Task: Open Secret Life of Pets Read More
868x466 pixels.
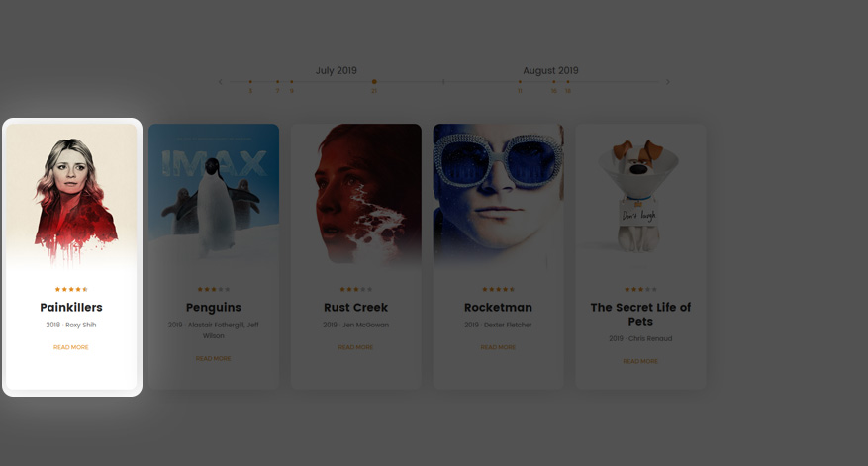Action: pyautogui.click(x=640, y=361)
